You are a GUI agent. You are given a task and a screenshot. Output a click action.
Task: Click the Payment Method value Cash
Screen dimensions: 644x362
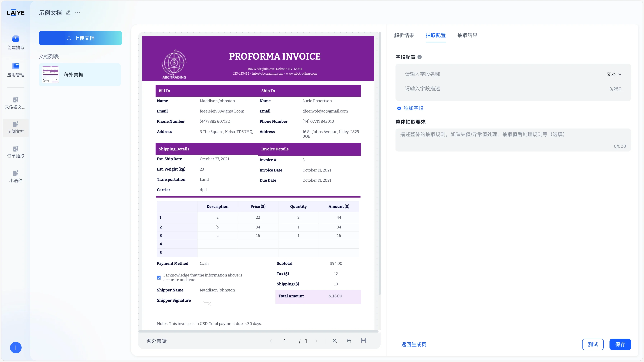[x=204, y=264]
